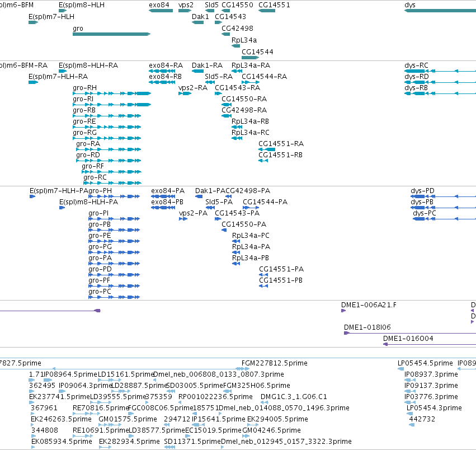This screenshot has width=476, height=450.
Task: Select RpL34a gene label
Action: pyautogui.click(x=244, y=40)
